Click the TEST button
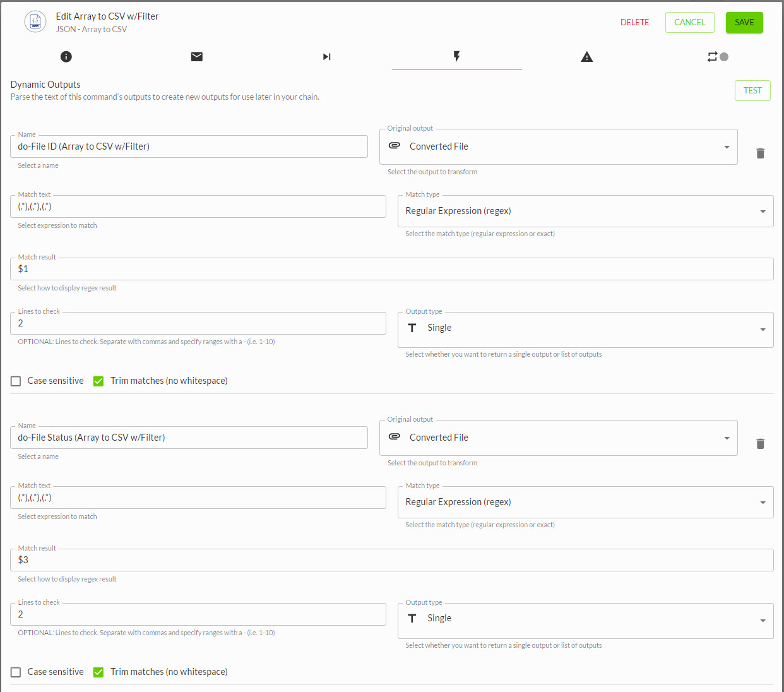The height and width of the screenshot is (692, 784). pyautogui.click(x=752, y=90)
